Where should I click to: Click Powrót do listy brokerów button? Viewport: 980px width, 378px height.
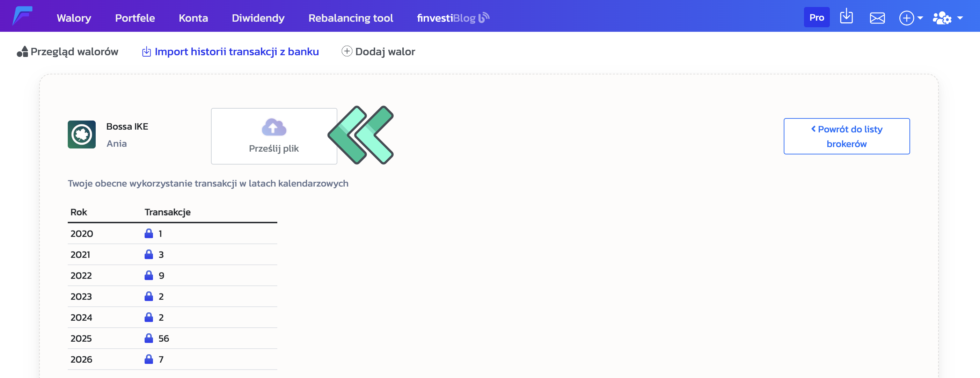pyautogui.click(x=847, y=136)
